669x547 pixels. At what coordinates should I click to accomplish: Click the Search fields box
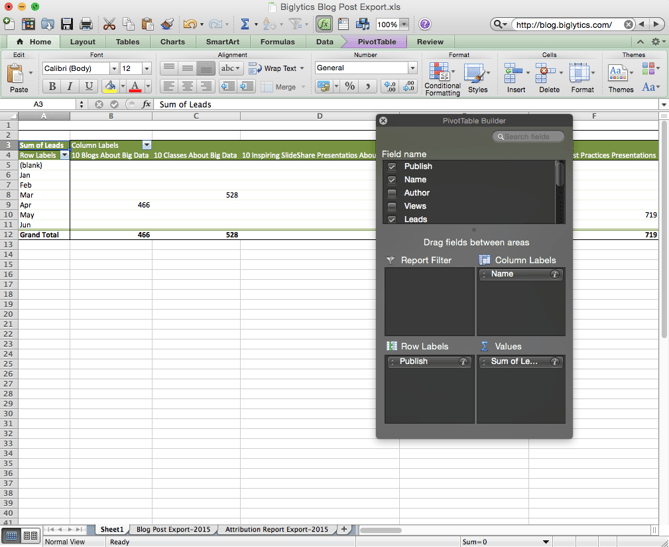(528, 137)
